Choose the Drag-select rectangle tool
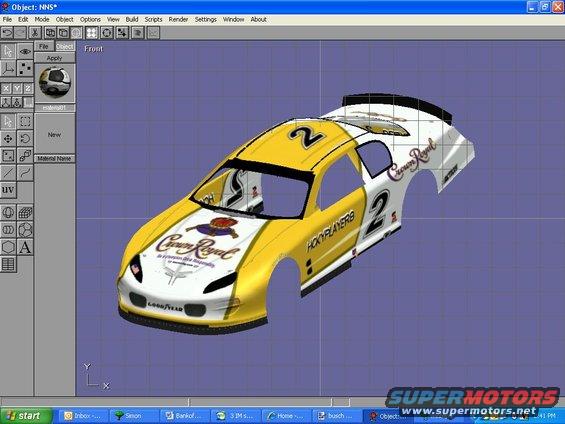Viewport: 565px width, 424px height. (x=25, y=121)
